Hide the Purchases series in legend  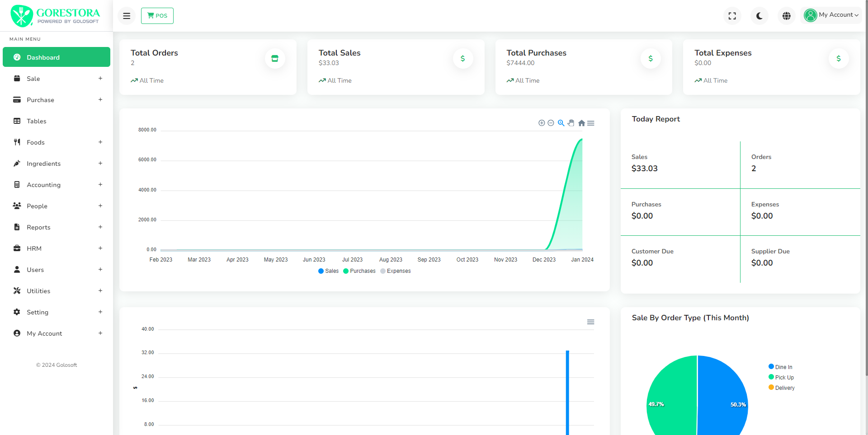click(x=359, y=271)
